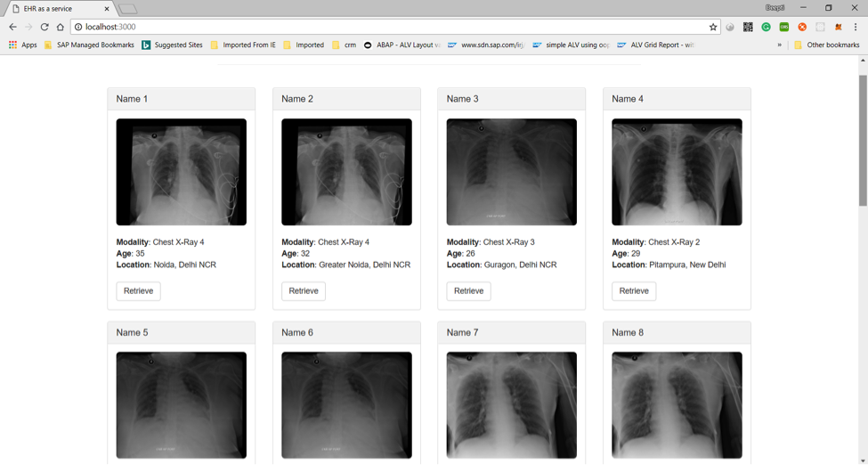This screenshot has width=868, height=465.
Task: Click the scrollbar down arrow
Action: pyautogui.click(x=863, y=460)
